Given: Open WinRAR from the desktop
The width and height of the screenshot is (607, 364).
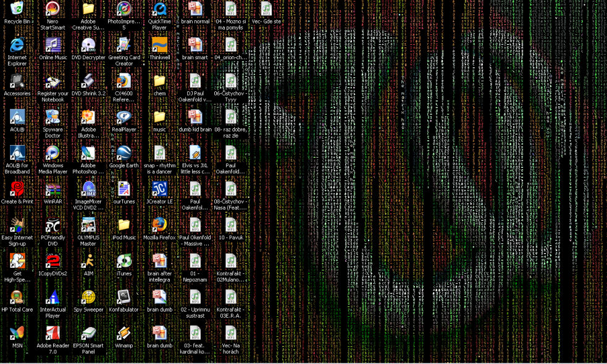Looking at the screenshot, I should click(x=52, y=189).
